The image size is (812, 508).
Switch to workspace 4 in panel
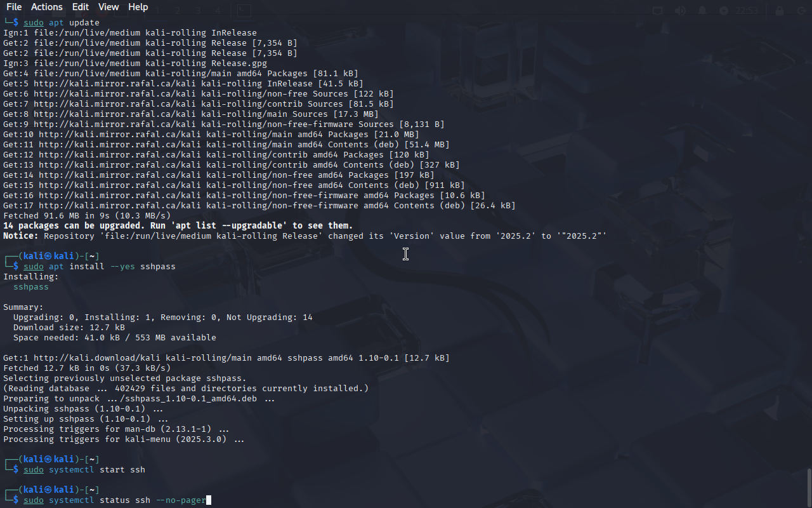coord(218,11)
